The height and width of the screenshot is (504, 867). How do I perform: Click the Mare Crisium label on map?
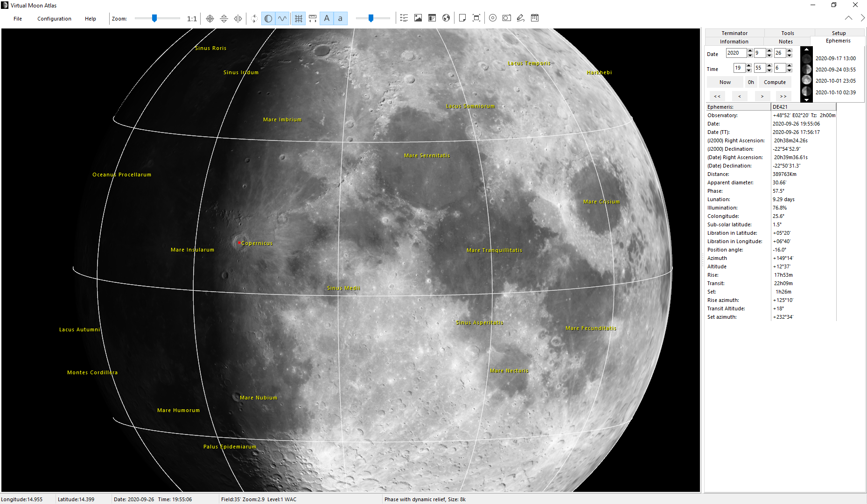pyautogui.click(x=601, y=202)
